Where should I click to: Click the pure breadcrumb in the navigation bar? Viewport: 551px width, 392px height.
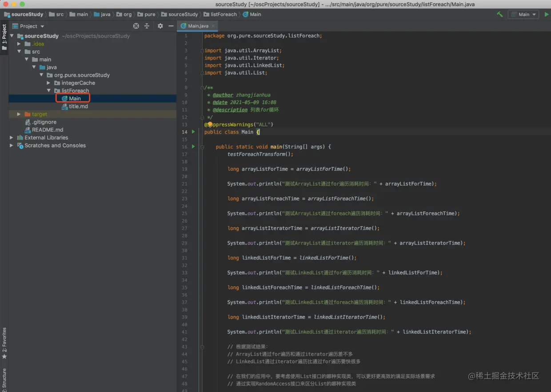pos(146,14)
